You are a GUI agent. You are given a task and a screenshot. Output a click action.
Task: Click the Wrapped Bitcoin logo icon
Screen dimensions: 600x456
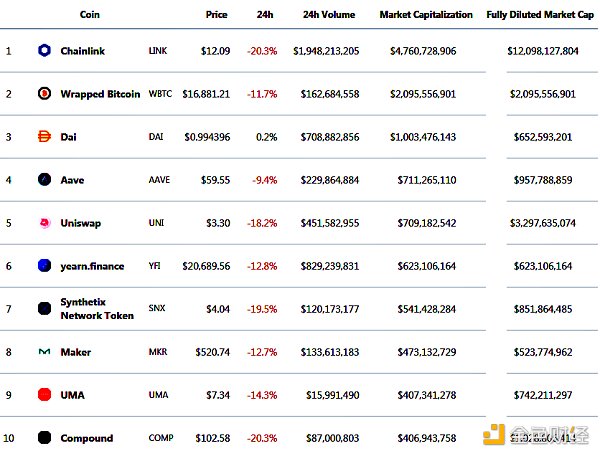click(44, 93)
